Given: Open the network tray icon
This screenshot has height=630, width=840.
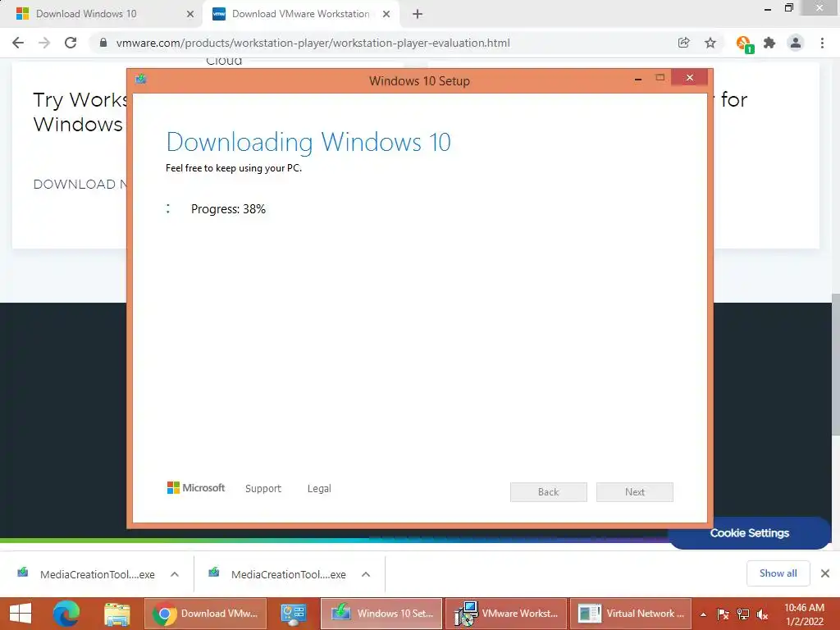Looking at the screenshot, I should (x=743, y=614).
